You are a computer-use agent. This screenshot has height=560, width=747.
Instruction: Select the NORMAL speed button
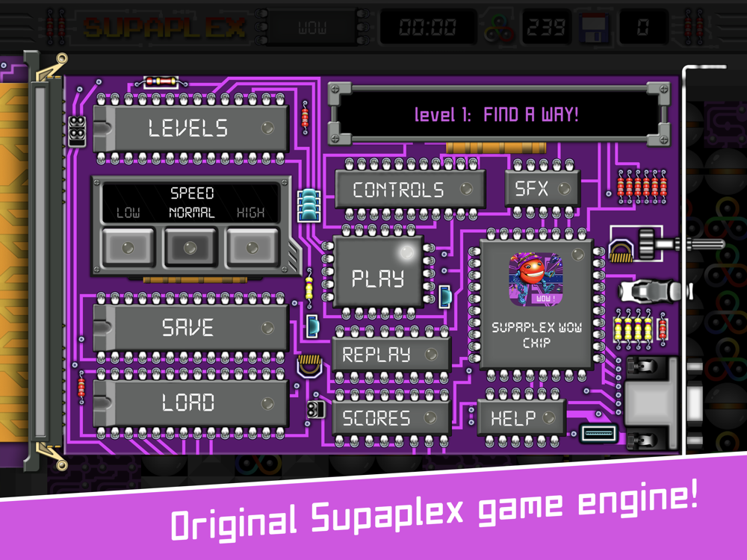tap(191, 247)
